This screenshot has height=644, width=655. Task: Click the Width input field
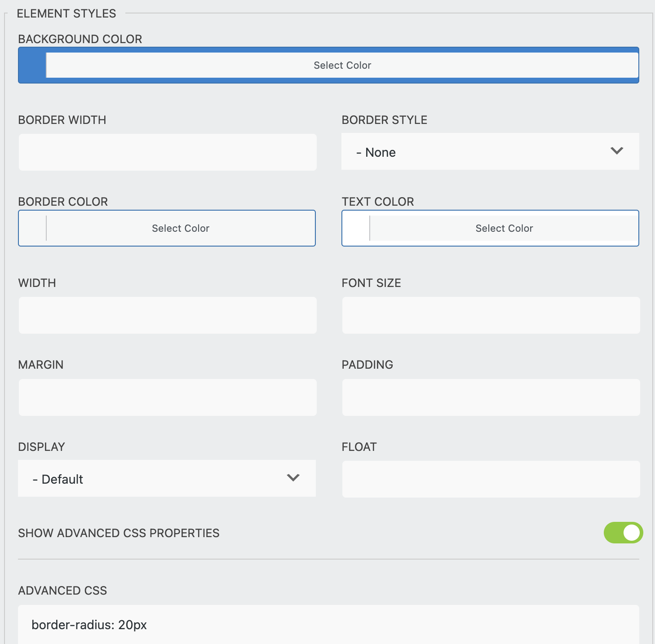167,315
